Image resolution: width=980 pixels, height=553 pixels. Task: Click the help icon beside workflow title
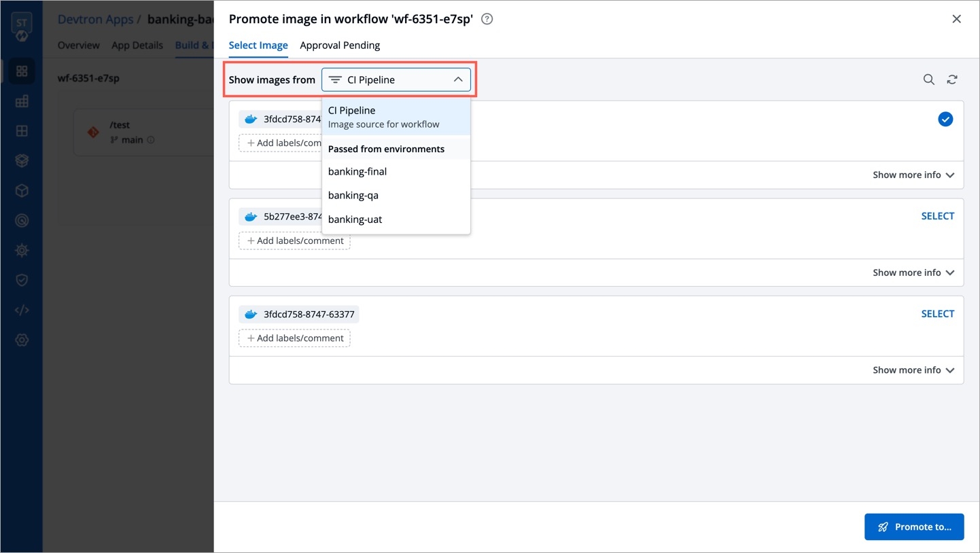pos(487,19)
